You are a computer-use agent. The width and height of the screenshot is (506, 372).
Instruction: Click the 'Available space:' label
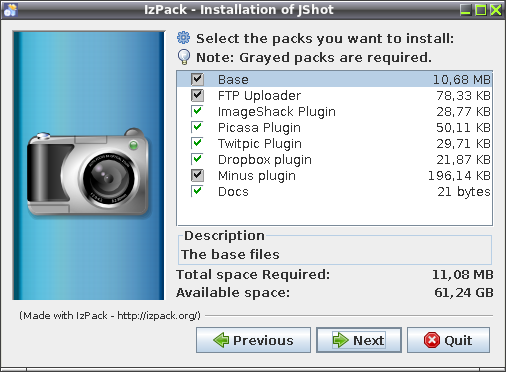point(233,293)
